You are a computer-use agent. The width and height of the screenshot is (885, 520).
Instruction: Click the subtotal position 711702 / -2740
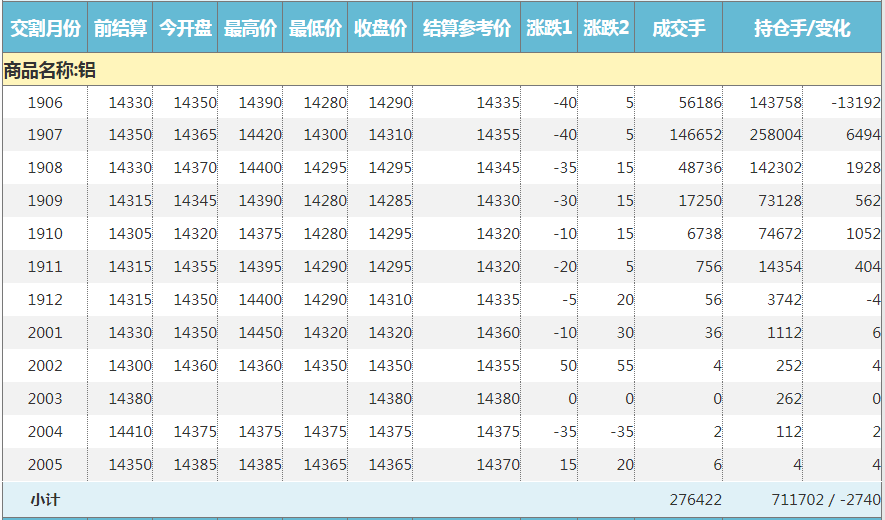[x=825, y=499]
